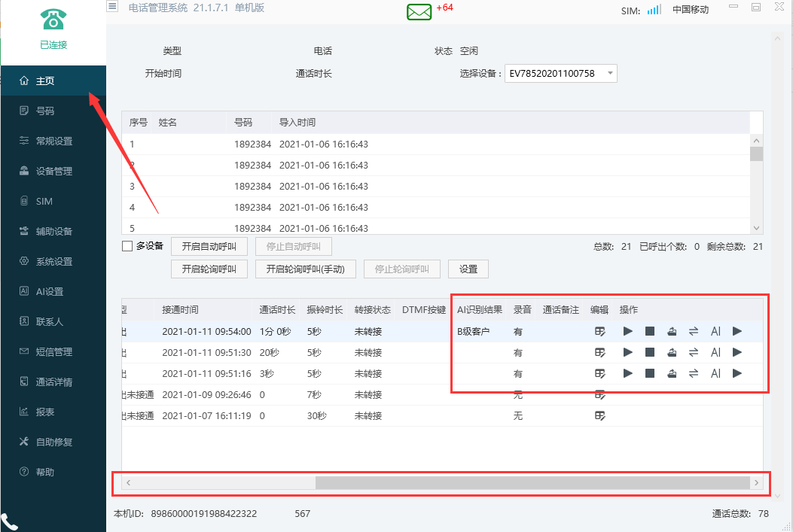Click the swap arrows icon in 09:51:30 row
The height and width of the screenshot is (532, 793).
[x=694, y=353]
